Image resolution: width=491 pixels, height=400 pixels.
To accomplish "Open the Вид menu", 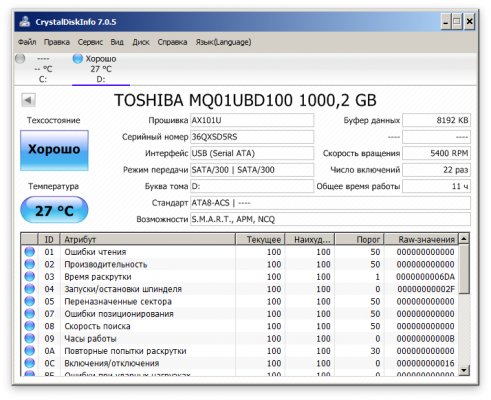I will click(x=117, y=42).
